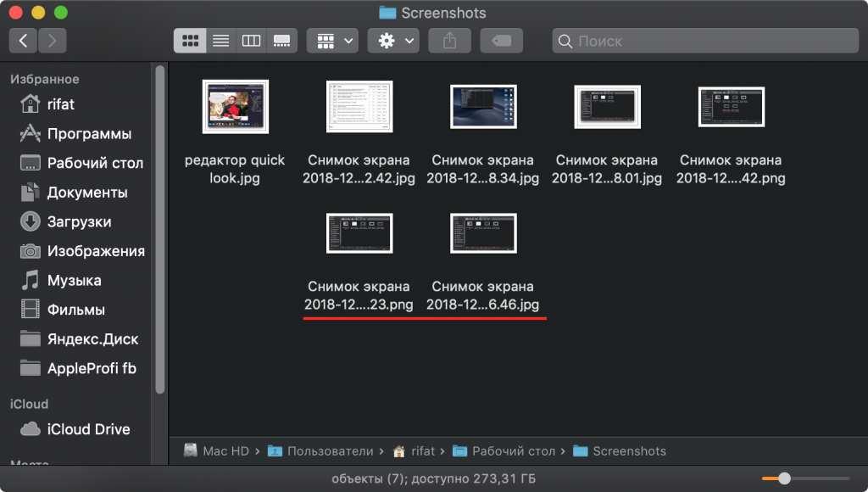The image size is (868, 492).
Task: Open iCloud Drive in the sidebar
Action: [x=88, y=429]
